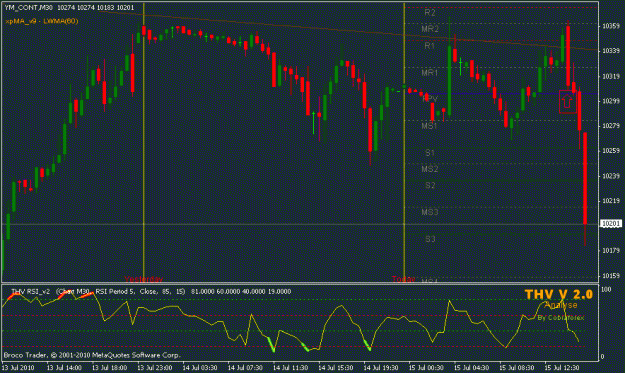Viewport: 625px width, 373px height.
Task: Click the highlighted 10201 current price tag
Action: tap(611, 224)
